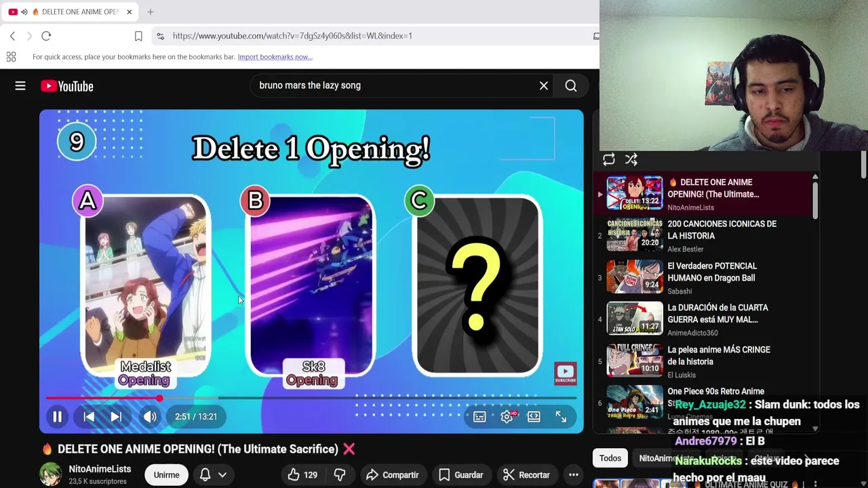Pause the video
Viewport: 868px width, 488px height.
[x=58, y=417]
